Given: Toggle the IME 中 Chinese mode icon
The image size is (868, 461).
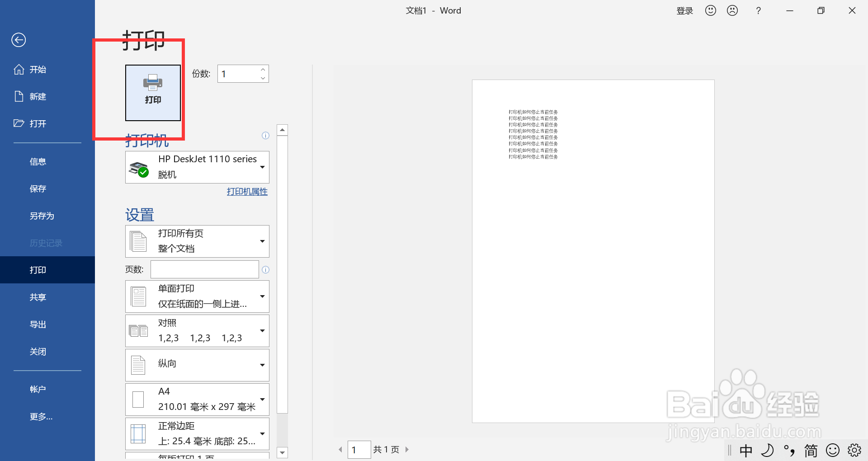Looking at the screenshot, I should click(746, 451).
